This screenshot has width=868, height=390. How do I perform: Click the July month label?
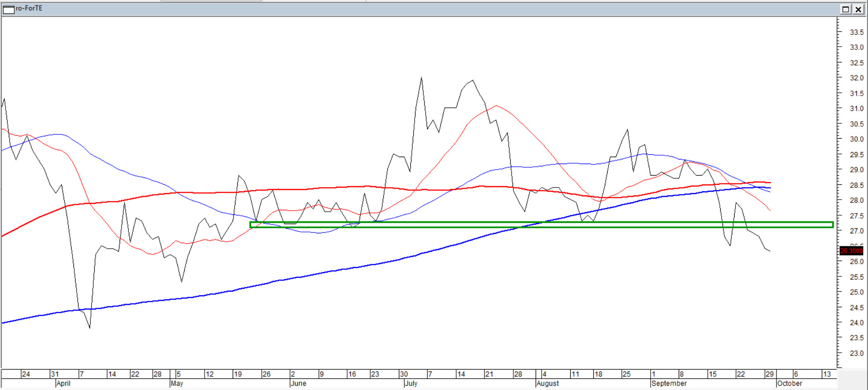click(x=411, y=384)
